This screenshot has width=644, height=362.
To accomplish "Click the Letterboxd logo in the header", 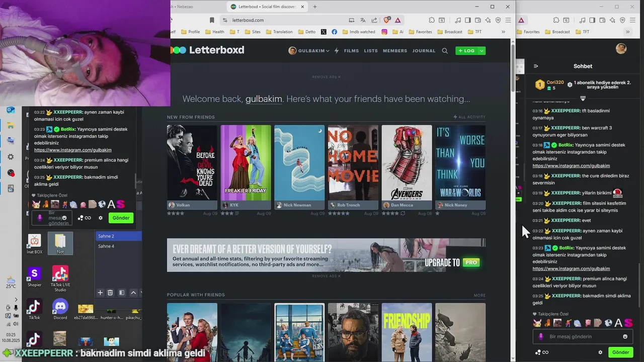I will 207,50.
